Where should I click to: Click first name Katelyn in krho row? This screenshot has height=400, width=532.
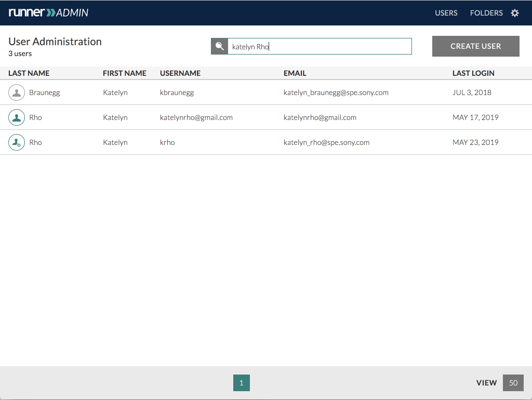point(115,142)
